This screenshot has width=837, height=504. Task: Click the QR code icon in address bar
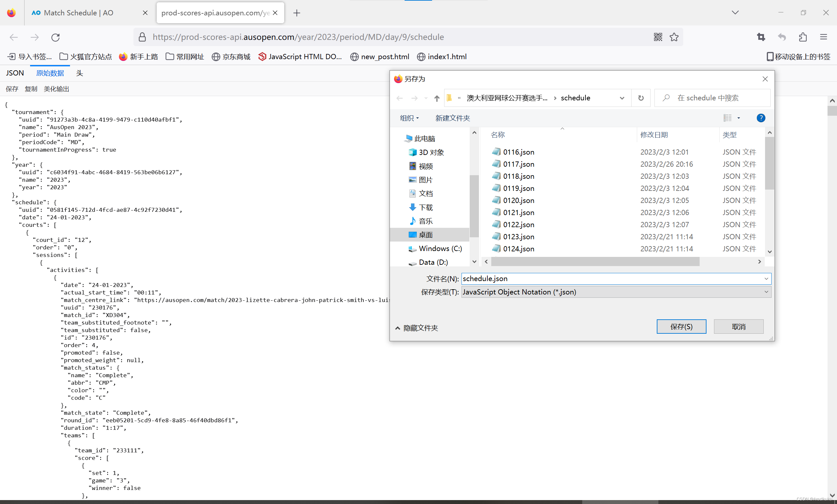coord(658,37)
